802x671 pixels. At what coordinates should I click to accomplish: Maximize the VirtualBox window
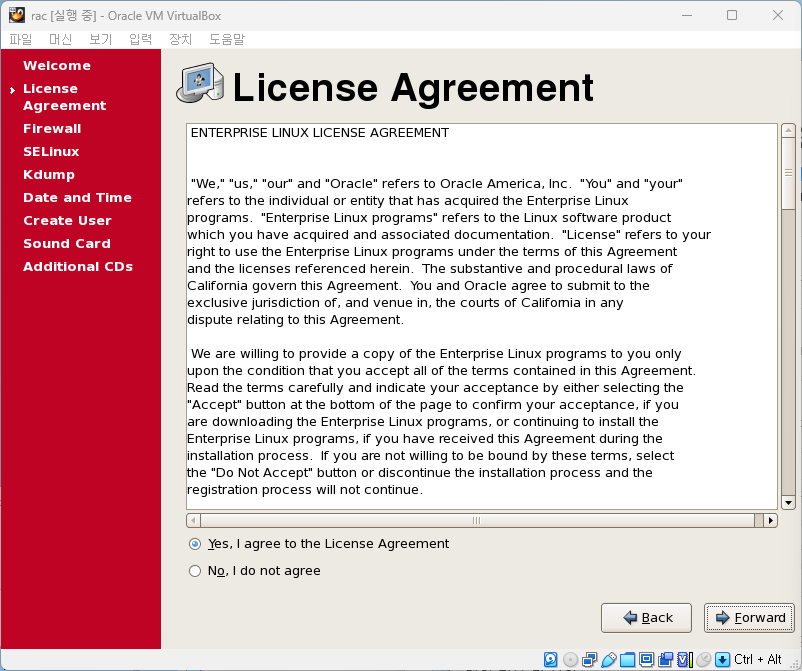[x=732, y=15]
